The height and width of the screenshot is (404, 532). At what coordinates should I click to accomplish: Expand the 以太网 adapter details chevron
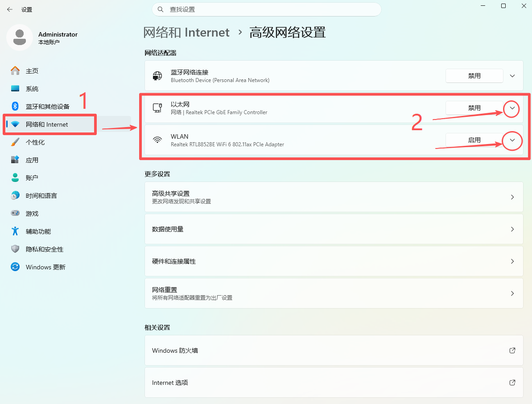coord(512,108)
